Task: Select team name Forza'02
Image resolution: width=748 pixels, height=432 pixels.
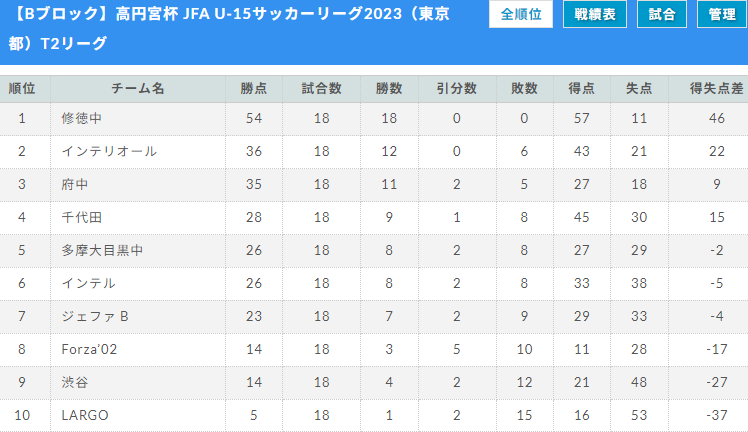Action: click(89, 349)
